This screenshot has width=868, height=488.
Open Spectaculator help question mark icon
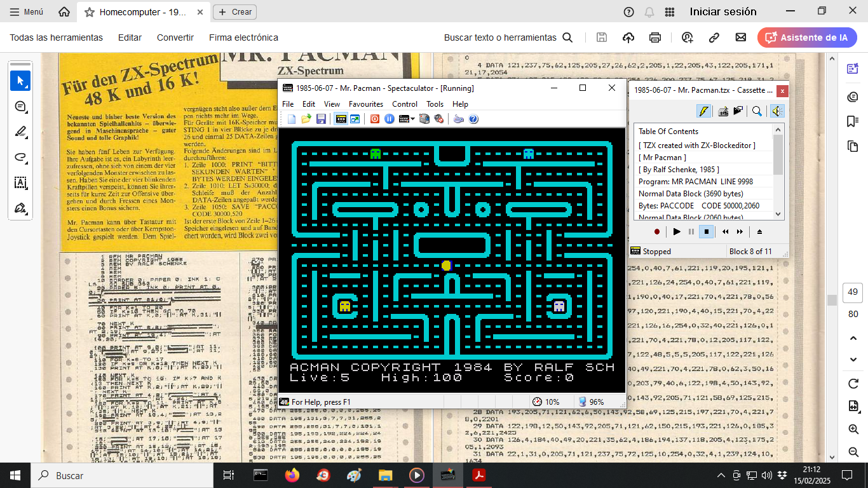473,119
